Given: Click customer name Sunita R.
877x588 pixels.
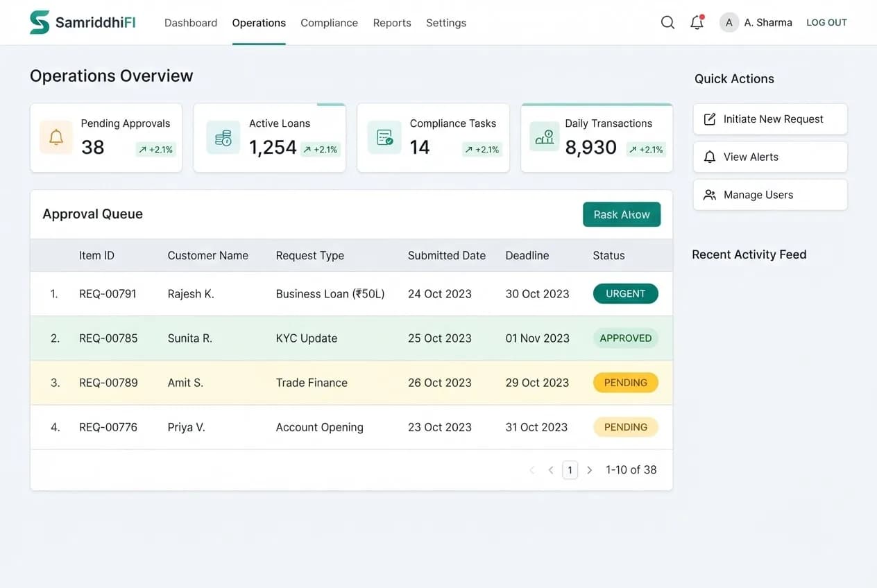Looking at the screenshot, I should click(x=189, y=338).
